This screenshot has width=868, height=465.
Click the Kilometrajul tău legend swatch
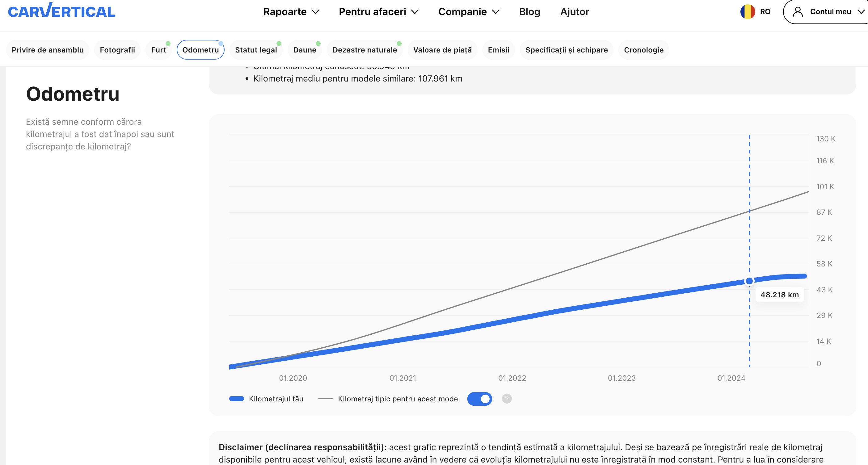click(x=237, y=399)
